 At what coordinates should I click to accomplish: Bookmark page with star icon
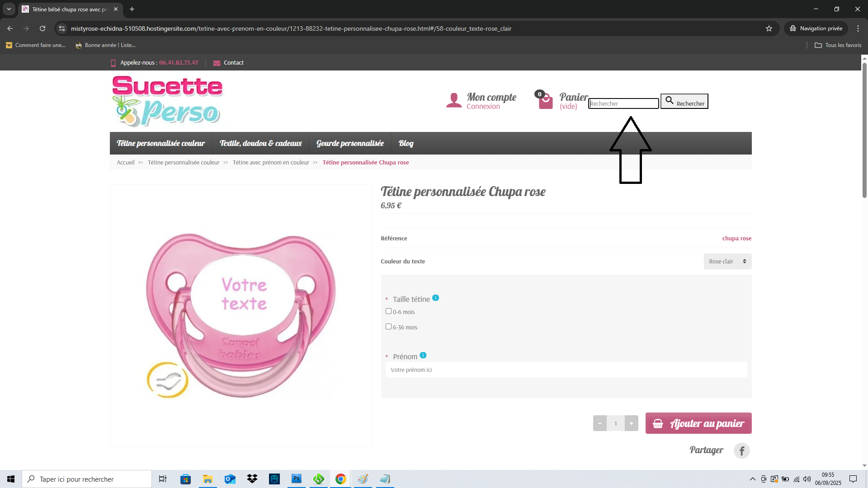click(769, 28)
